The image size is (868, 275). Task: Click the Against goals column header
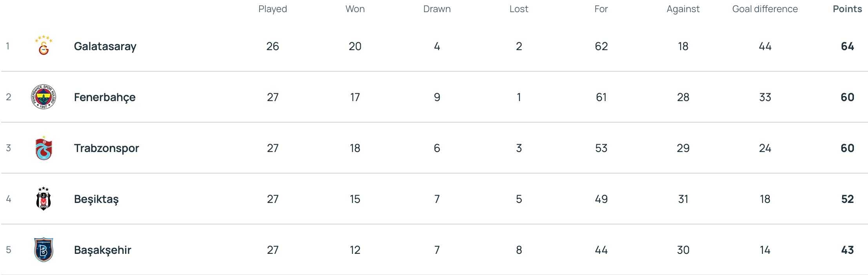pyautogui.click(x=683, y=9)
